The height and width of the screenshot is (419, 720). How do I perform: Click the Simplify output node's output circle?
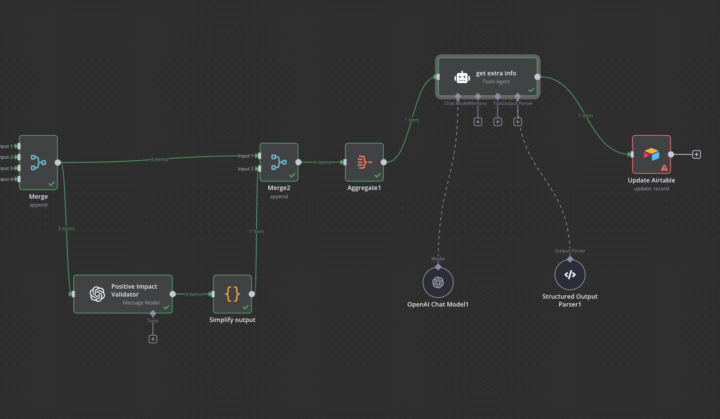coord(252,294)
